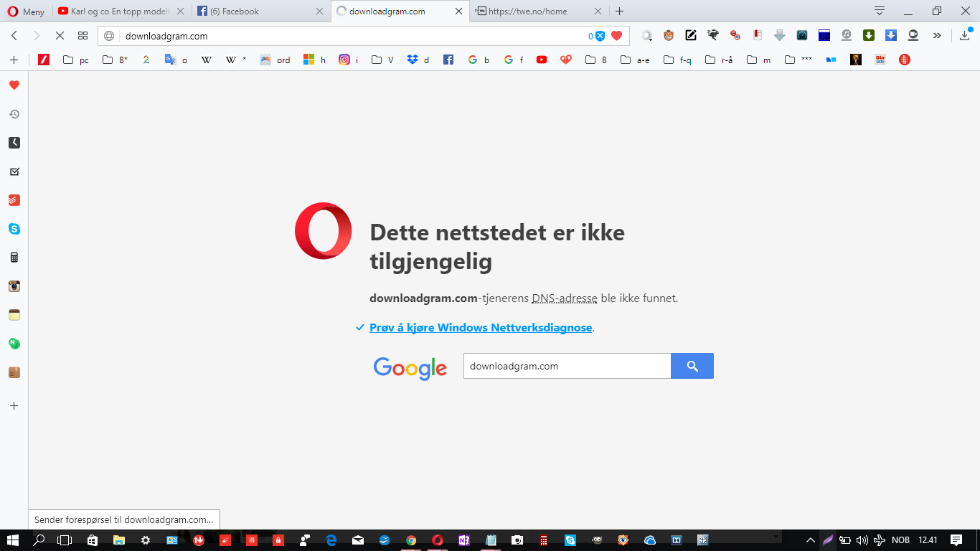
Task: Click Prøv å kjøre Windows Nettverksdiagnose link
Action: 481,328
